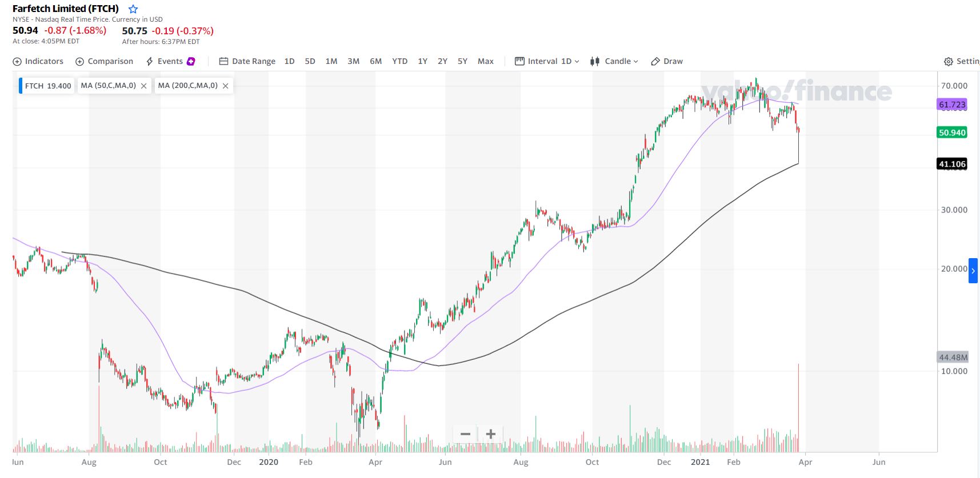Click the 2021 label on time axis
980x478 pixels.
click(x=700, y=462)
